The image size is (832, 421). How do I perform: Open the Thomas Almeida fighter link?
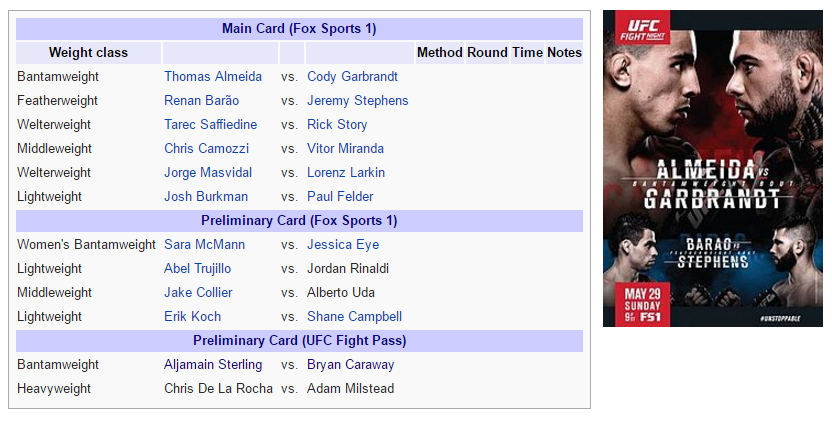point(213,76)
